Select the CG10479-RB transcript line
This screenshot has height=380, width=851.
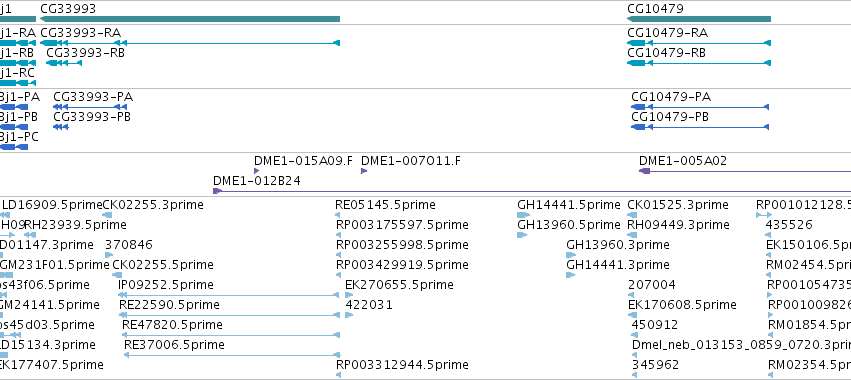click(699, 63)
